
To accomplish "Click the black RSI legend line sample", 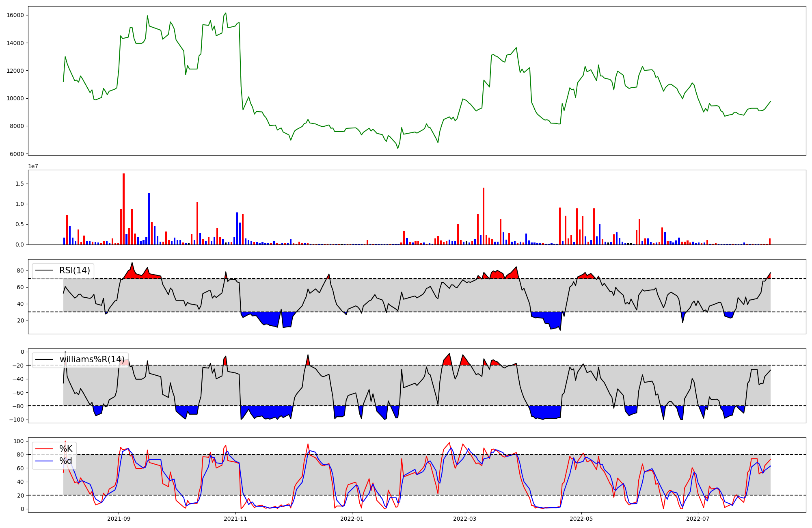I will (x=44, y=270).
